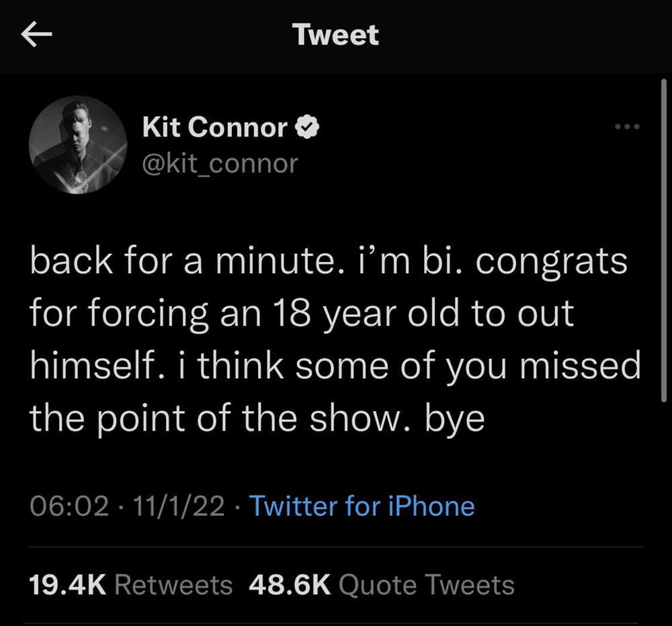This screenshot has width=672, height=626.
Task: Open the three-dot more options menu
Action: [x=628, y=126]
